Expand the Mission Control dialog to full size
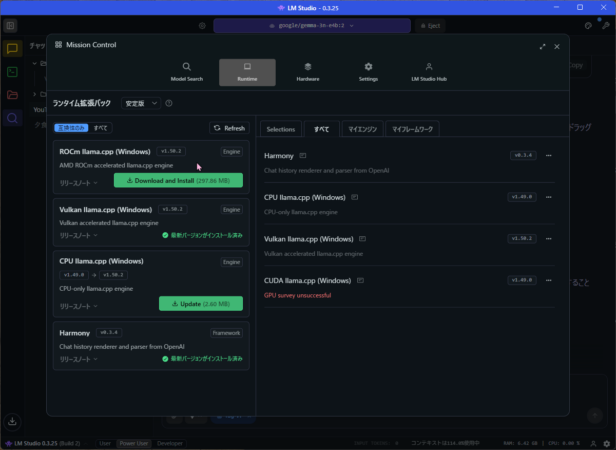The height and width of the screenshot is (450, 616). 543,46
